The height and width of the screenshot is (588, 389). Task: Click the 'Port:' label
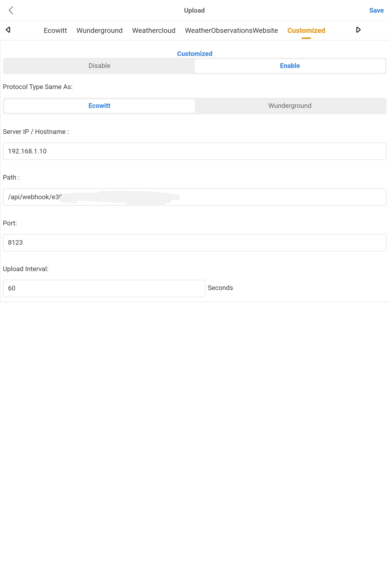[x=10, y=223]
